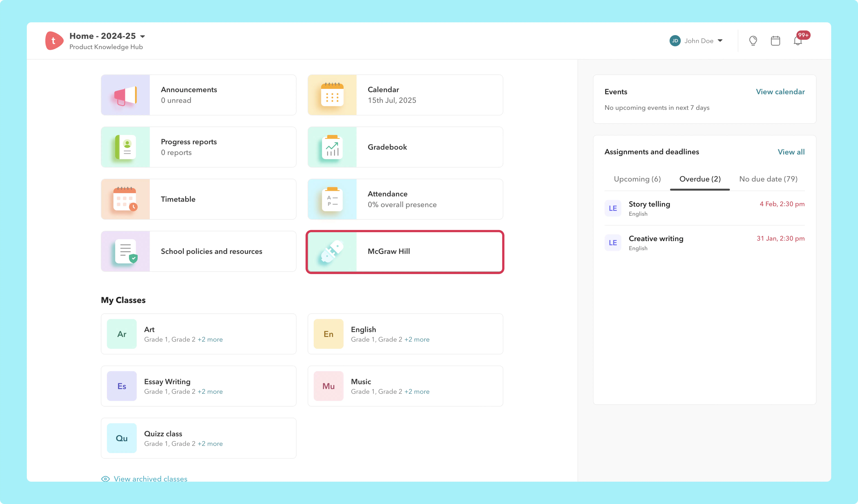
Task: Open the Music class card
Action: (x=405, y=386)
